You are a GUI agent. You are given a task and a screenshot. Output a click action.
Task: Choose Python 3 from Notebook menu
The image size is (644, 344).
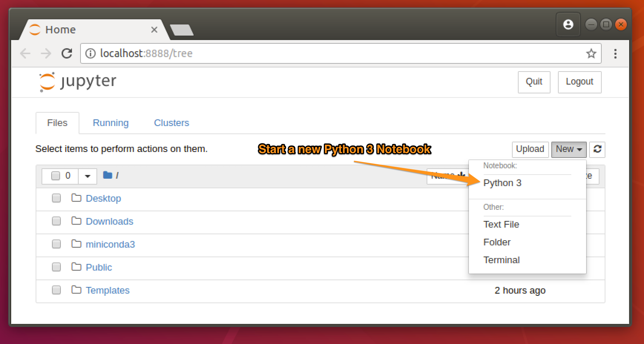pos(502,183)
